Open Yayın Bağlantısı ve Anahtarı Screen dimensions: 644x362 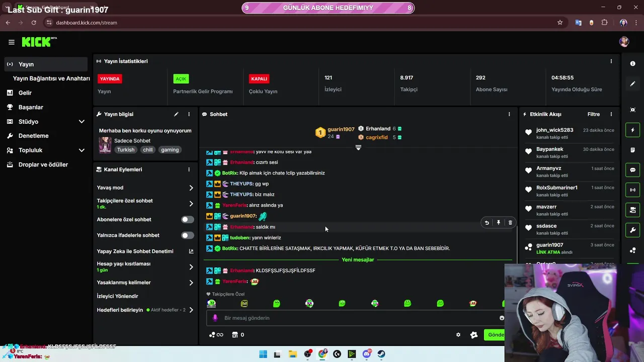(x=51, y=78)
